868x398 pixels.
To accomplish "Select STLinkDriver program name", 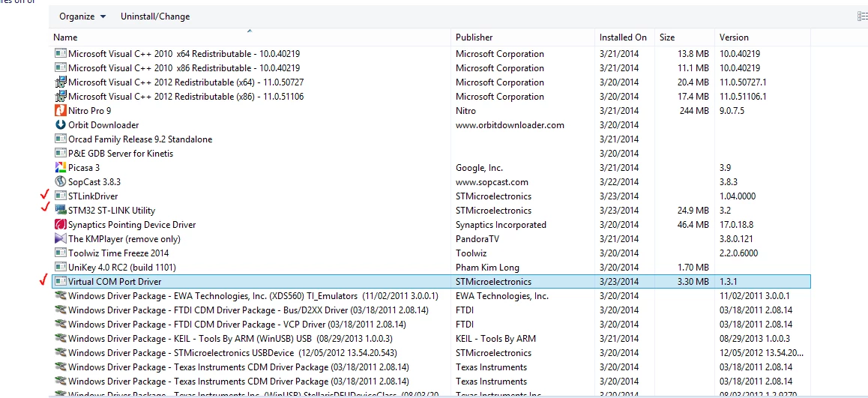I will 93,196.
